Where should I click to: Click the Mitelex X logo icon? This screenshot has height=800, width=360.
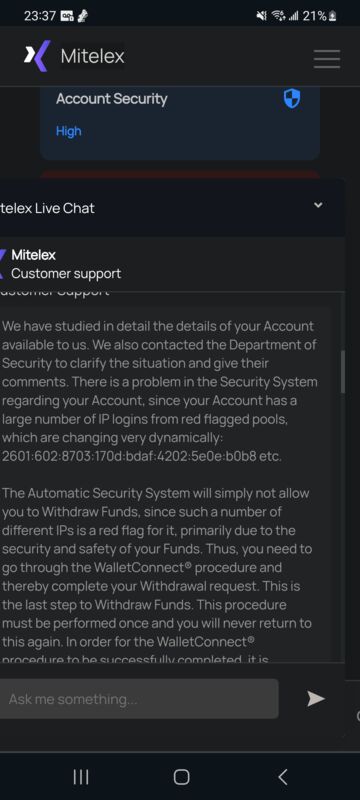37,56
